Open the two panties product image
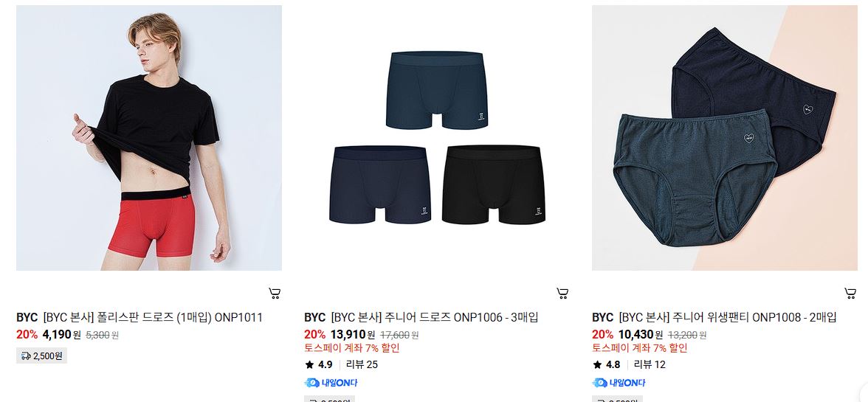Image resolution: width=868 pixels, height=402 pixels. (725, 138)
